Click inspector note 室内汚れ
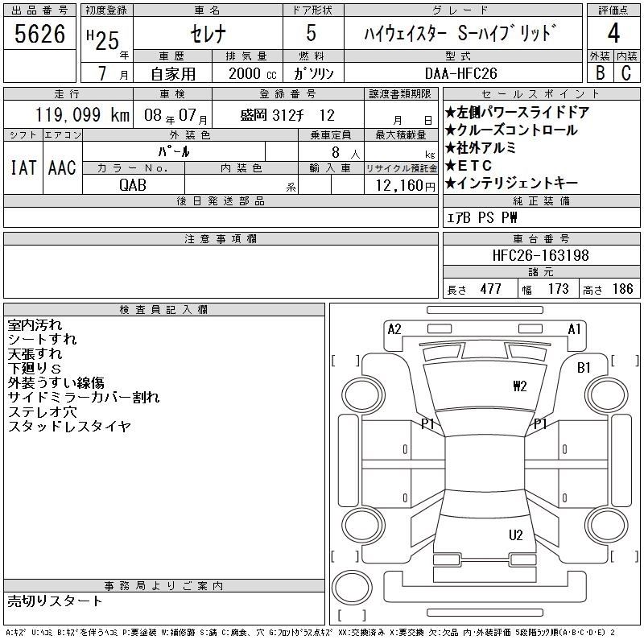644x644 pixels. (35, 325)
